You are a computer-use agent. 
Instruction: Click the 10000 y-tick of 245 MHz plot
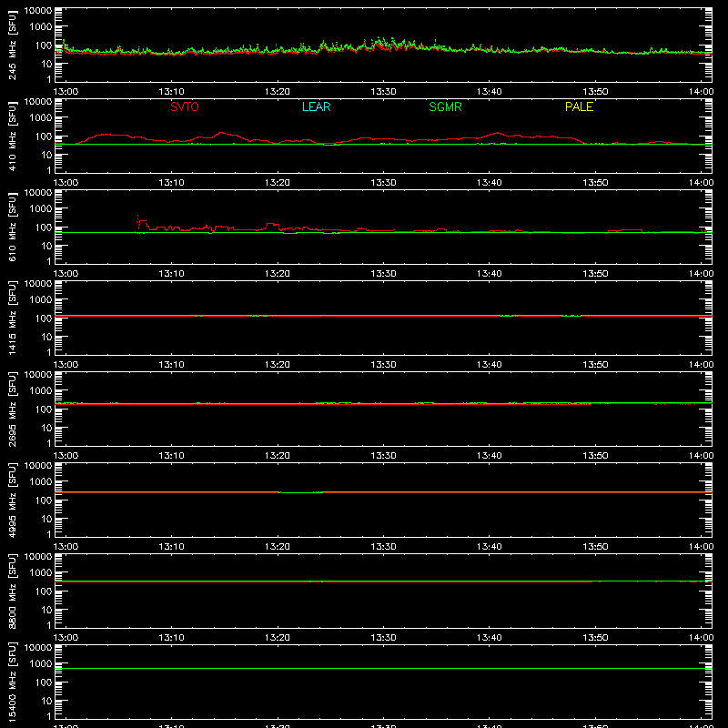coord(38,11)
